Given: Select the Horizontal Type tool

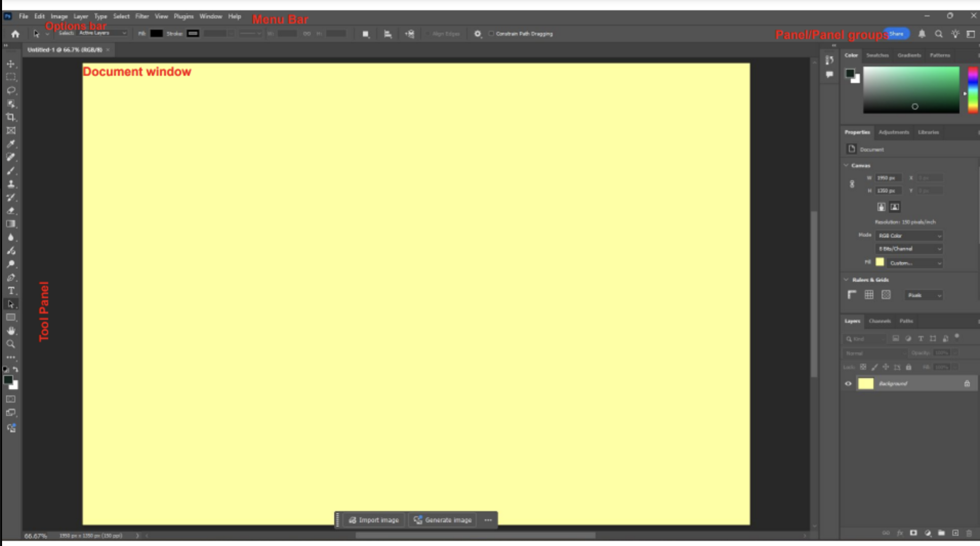Looking at the screenshot, I should (11, 291).
